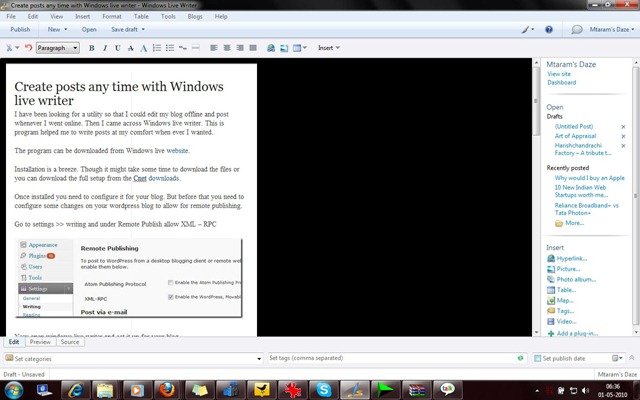Click the Open toolbar button
Viewport: 640px width, 400px height.
point(89,29)
